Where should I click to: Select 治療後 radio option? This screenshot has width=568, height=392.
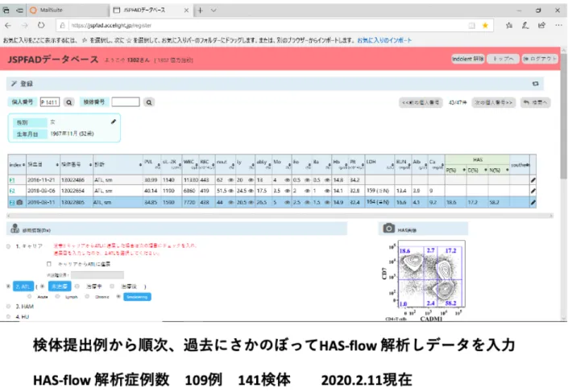[112, 287]
